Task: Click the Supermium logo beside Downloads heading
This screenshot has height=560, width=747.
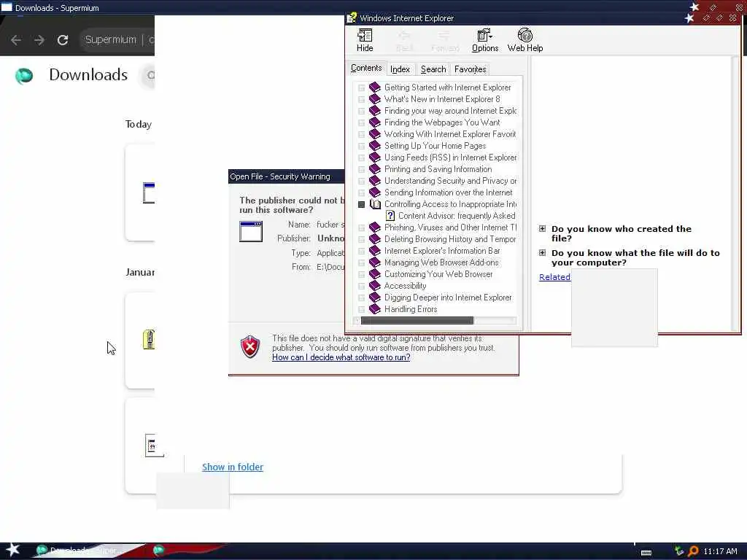Action: (24, 75)
